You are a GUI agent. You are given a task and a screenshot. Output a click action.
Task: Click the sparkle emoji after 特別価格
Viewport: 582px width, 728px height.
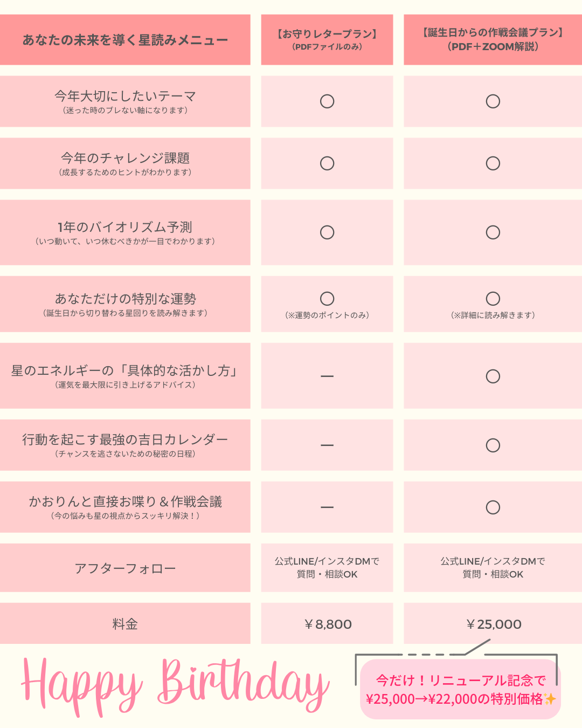550,699
